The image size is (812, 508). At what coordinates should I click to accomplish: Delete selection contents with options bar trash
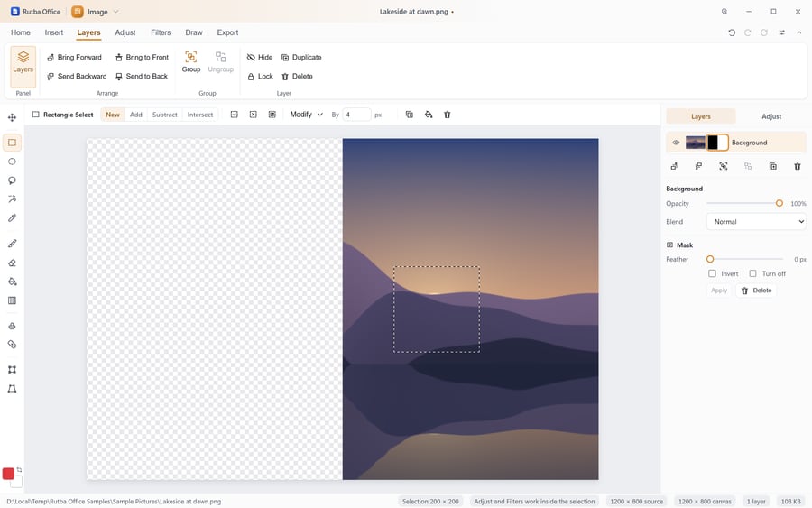(x=448, y=115)
